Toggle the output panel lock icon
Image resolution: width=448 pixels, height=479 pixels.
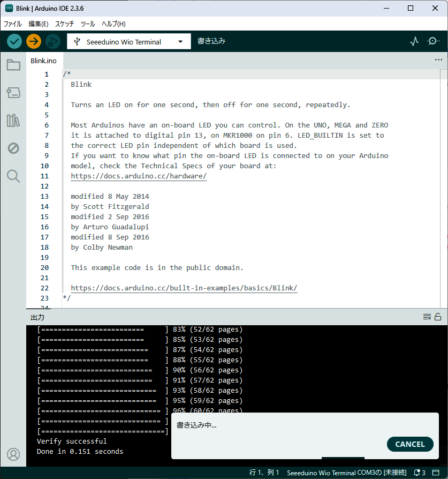pyautogui.click(x=438, y=317)
